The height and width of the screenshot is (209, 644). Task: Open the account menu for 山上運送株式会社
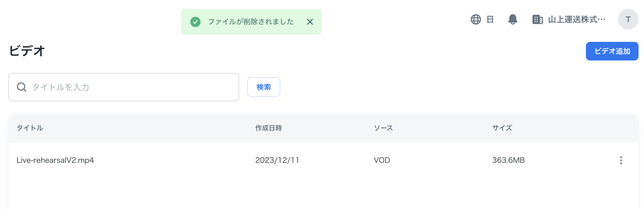(x=576, y=19)
